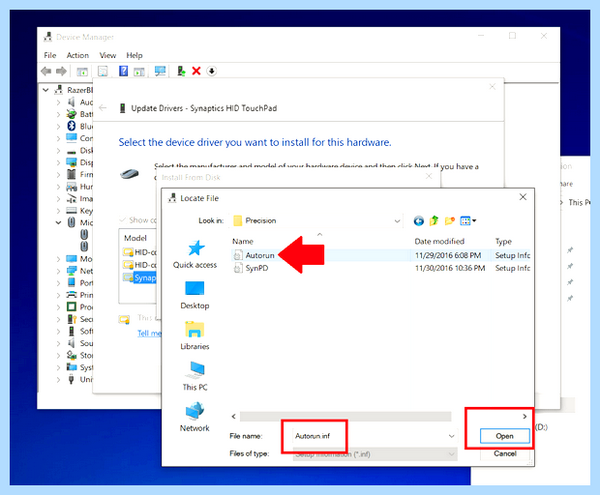Viewport: 600px width, 495px height.
Task: Click the Keyboards device category icon
Action: (71, 210)
